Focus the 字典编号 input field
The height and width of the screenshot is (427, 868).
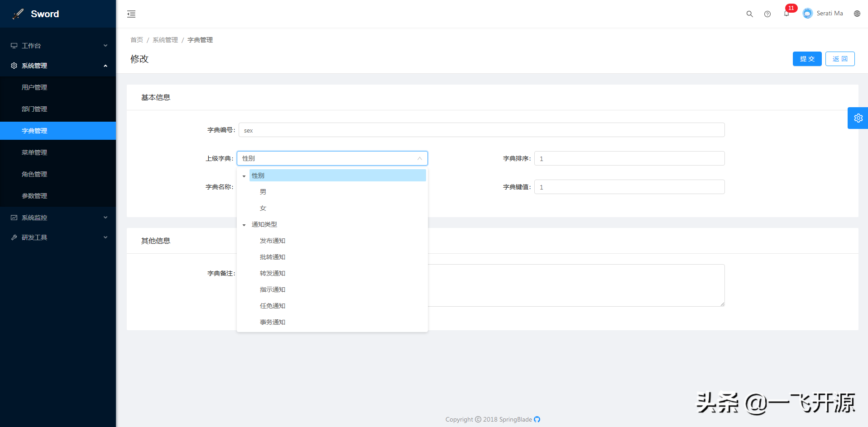click(x=481, y=130)
